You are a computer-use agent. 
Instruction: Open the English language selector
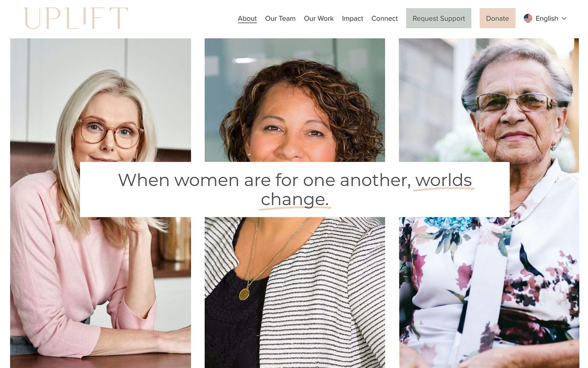coord(546,18)
